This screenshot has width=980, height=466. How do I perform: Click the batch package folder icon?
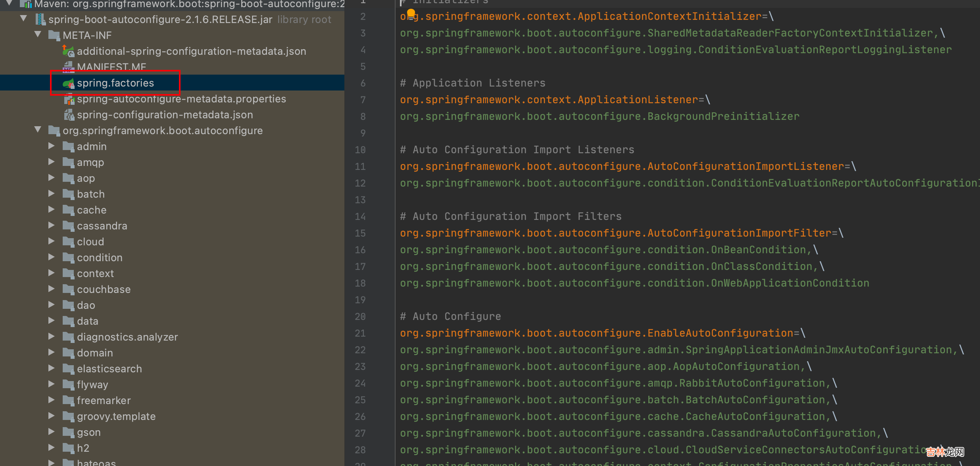pyautogui.click(x=68, y=194)
